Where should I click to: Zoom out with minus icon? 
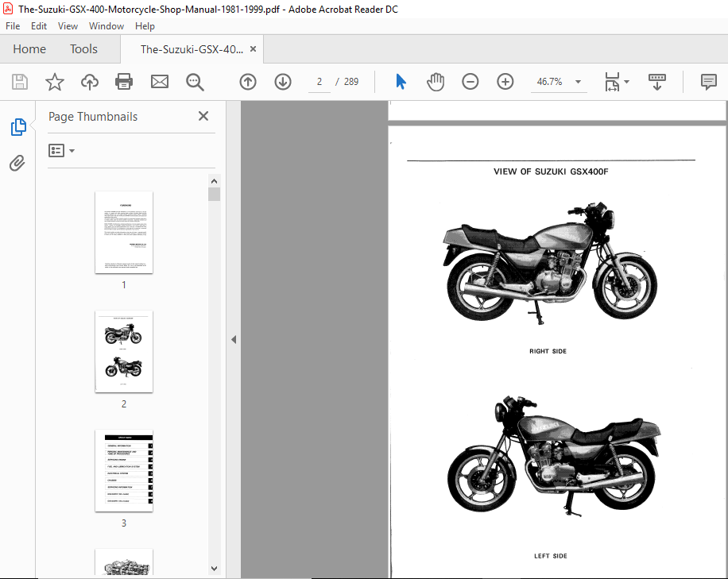(x=470, y=82)
